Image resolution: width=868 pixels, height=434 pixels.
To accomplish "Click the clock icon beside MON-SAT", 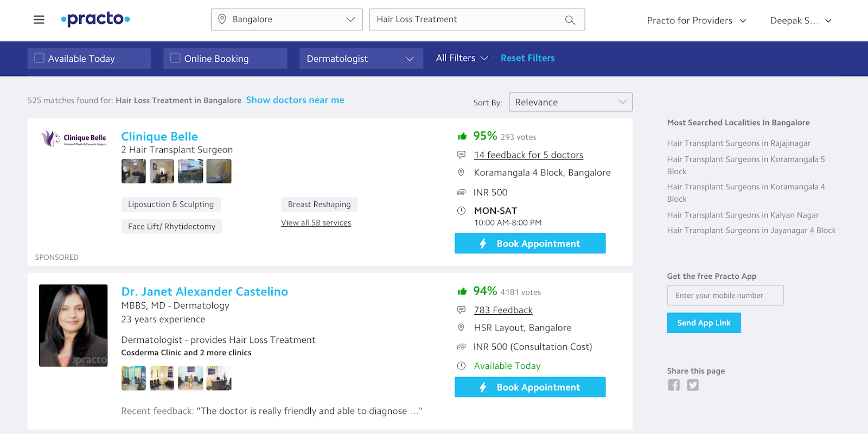I will coord(461,210).
